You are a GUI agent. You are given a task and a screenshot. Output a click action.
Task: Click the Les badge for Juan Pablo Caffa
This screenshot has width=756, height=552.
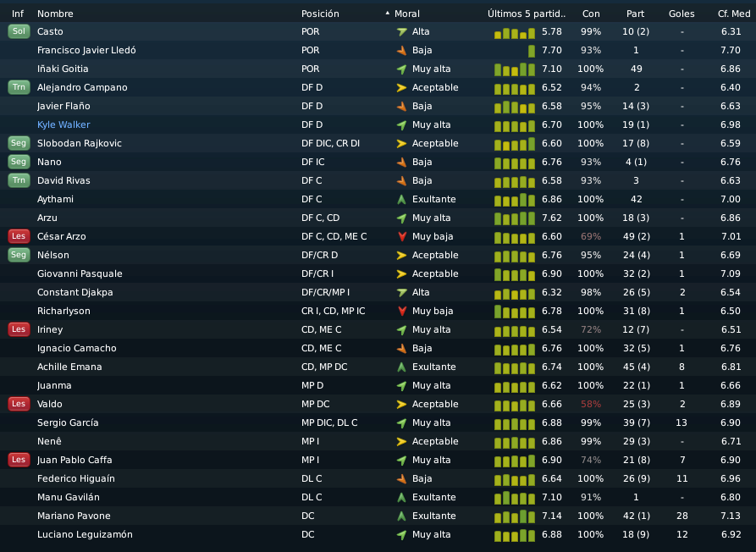point(19,460)
